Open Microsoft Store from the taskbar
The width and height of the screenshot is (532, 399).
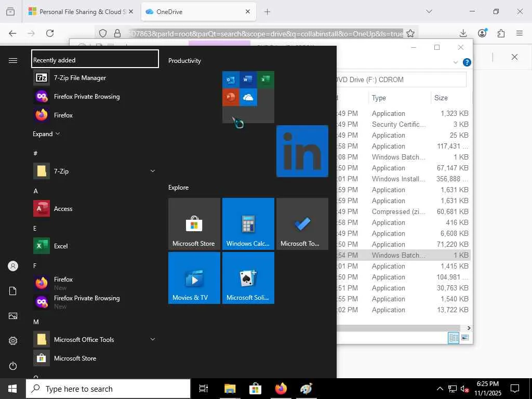(255, 389)
